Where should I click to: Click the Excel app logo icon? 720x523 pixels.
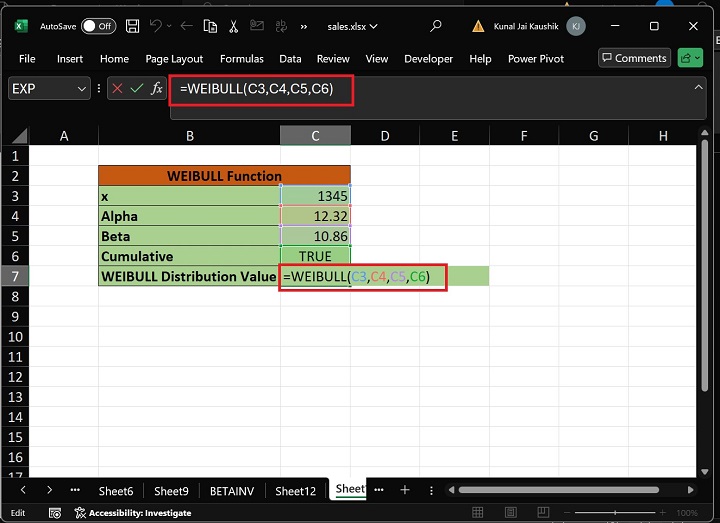[20, 26]
